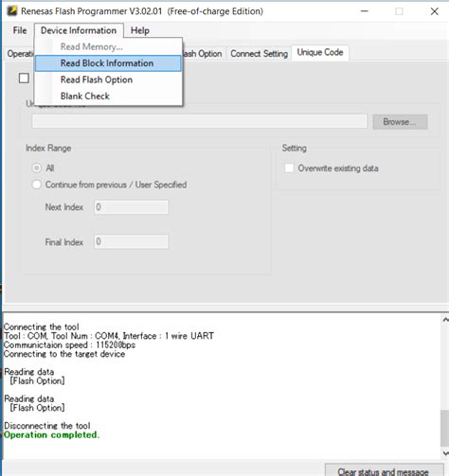This screenshot has width=449, height=476.
Task: Toggle the checkbox beside the open menu
Action: tap(24, 78)
